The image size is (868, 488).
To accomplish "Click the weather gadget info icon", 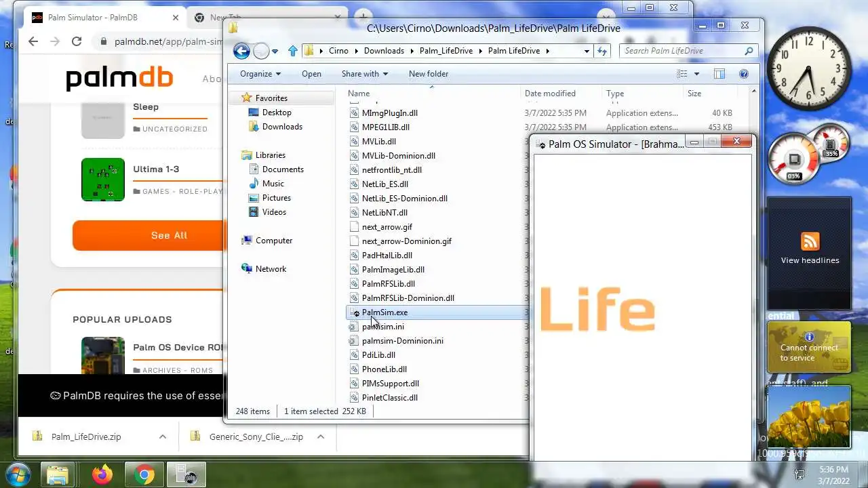I will 809,337.
